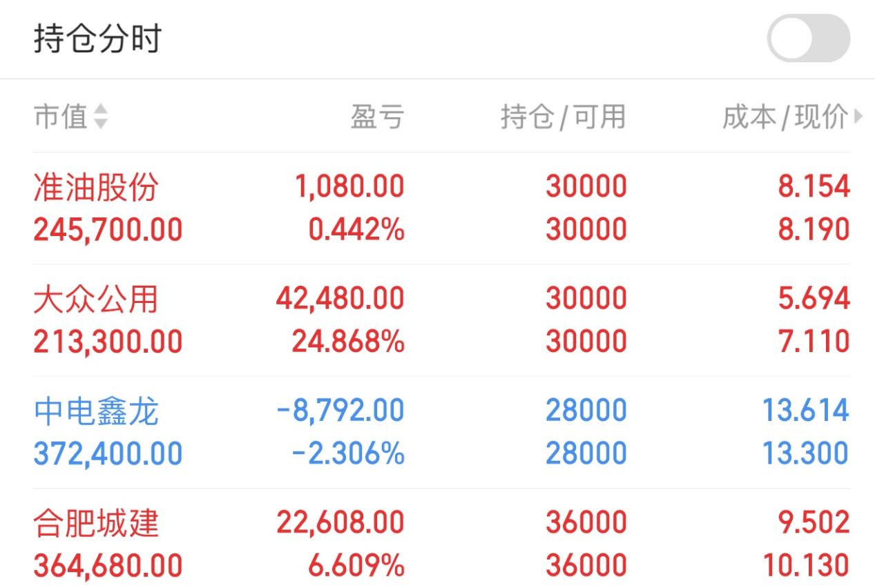Screen dimensions: 875x588
Task: Tap 中电鑫龙 loss -8,792.00
Action: coord(340,411)
